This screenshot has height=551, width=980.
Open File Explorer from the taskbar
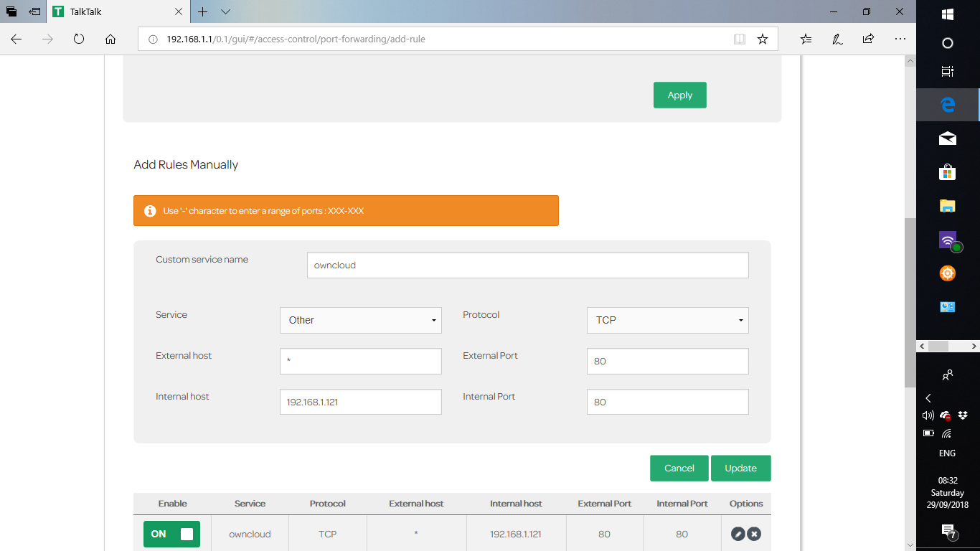[948, 206]
